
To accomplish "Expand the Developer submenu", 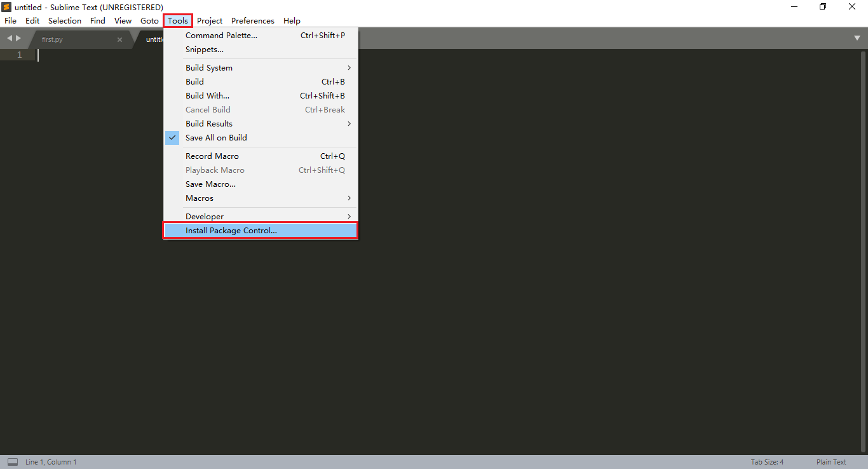I will pyautogui.click(x=204, y=216).
